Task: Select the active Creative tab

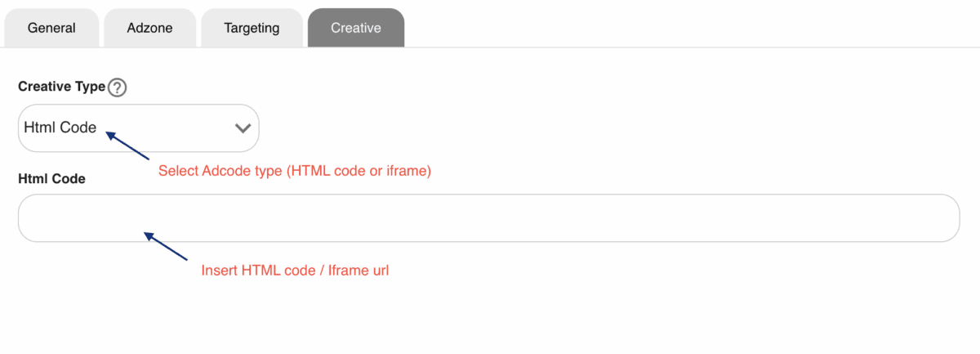Action: coord(356,28)
